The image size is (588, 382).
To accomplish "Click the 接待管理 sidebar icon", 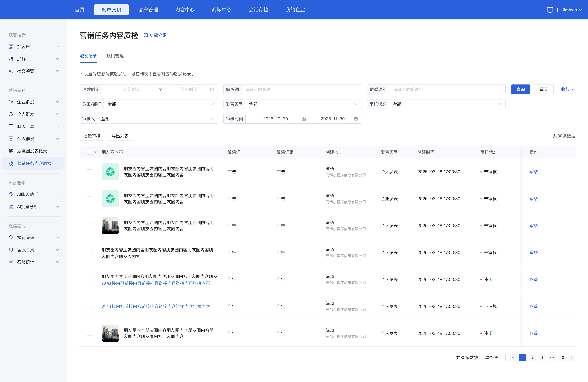I will [11, 238].
